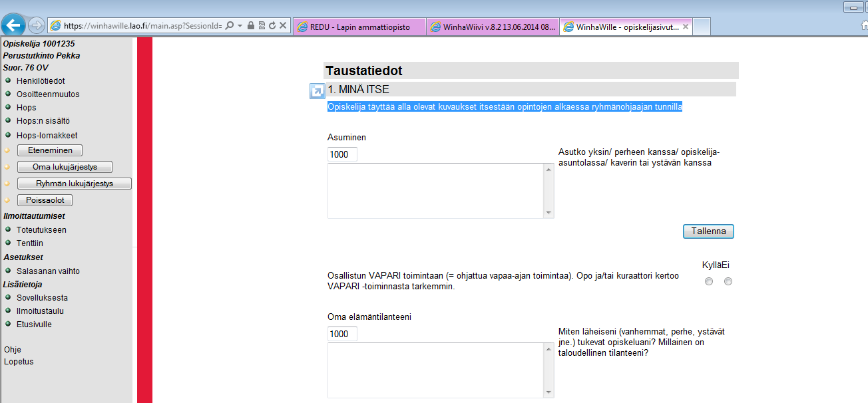The image size is (868, 403).
Task: Go back with the browser back arrow
Action: point(13,25)
